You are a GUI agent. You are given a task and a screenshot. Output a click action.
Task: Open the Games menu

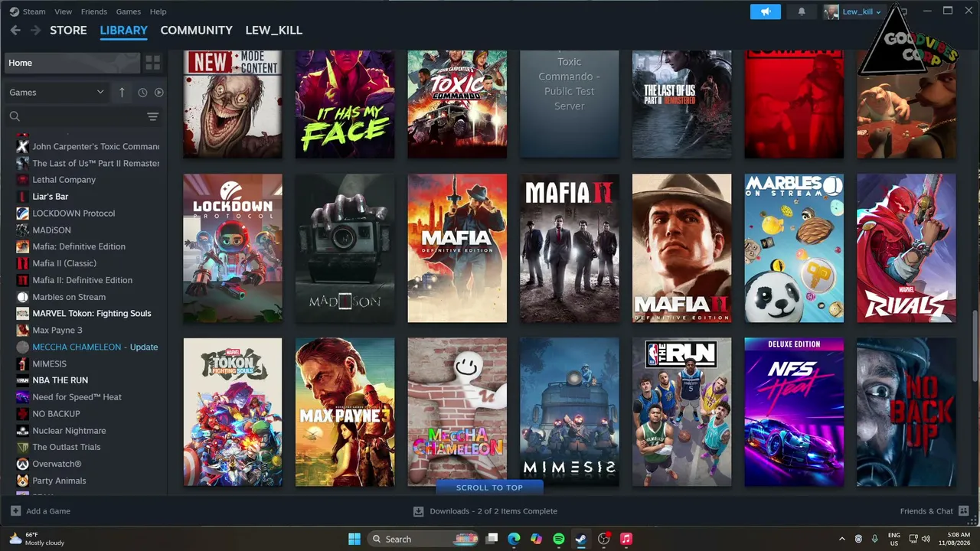[128, 11]
